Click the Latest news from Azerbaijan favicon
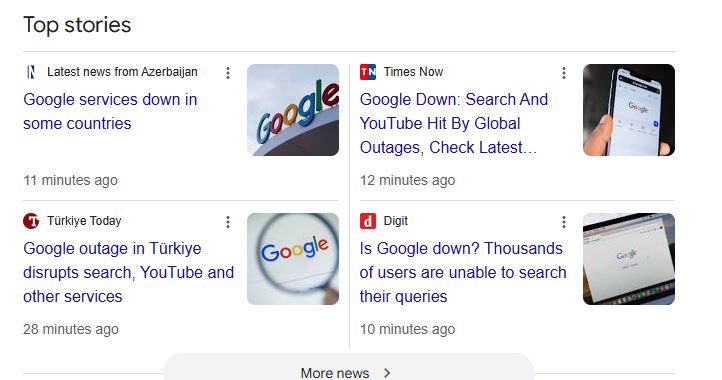 click(31, 72)
